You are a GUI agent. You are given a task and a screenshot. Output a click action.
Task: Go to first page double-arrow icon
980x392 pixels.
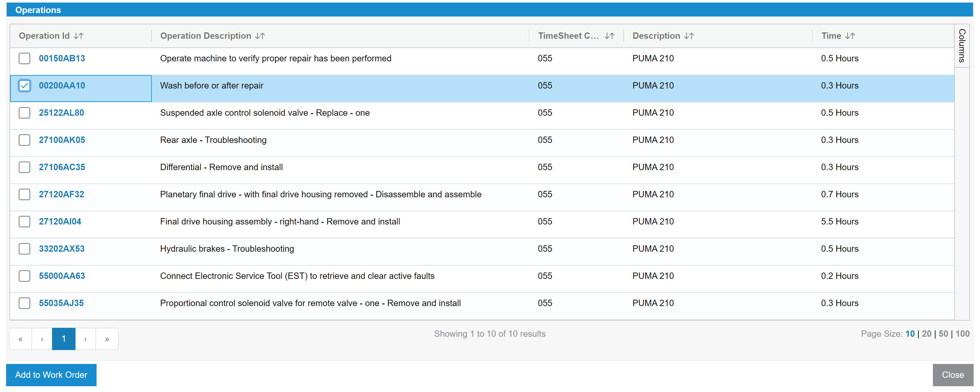21,339
